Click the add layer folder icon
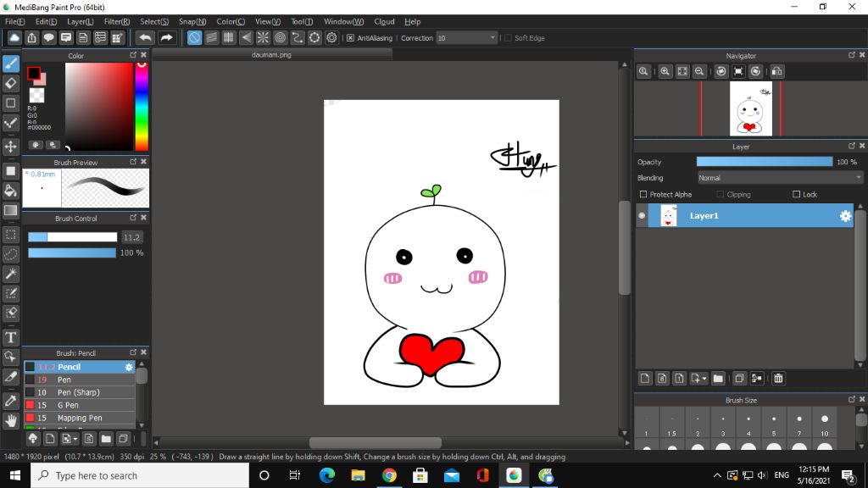 (718, 379)
